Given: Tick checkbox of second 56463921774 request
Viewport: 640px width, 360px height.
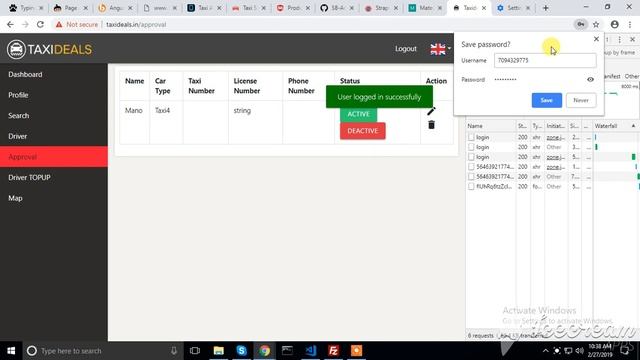Looking at the screenshot, I should tap(471, 176).
